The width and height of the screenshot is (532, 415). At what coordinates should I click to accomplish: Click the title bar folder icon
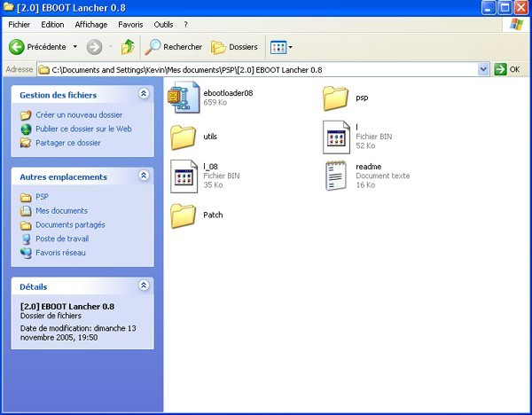(9, 7)
